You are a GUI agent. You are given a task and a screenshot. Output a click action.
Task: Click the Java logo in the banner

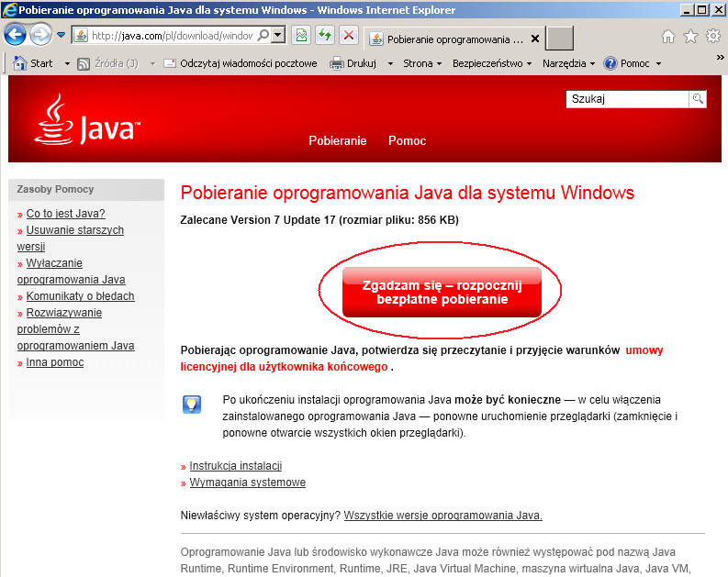[x=87, y=119]
